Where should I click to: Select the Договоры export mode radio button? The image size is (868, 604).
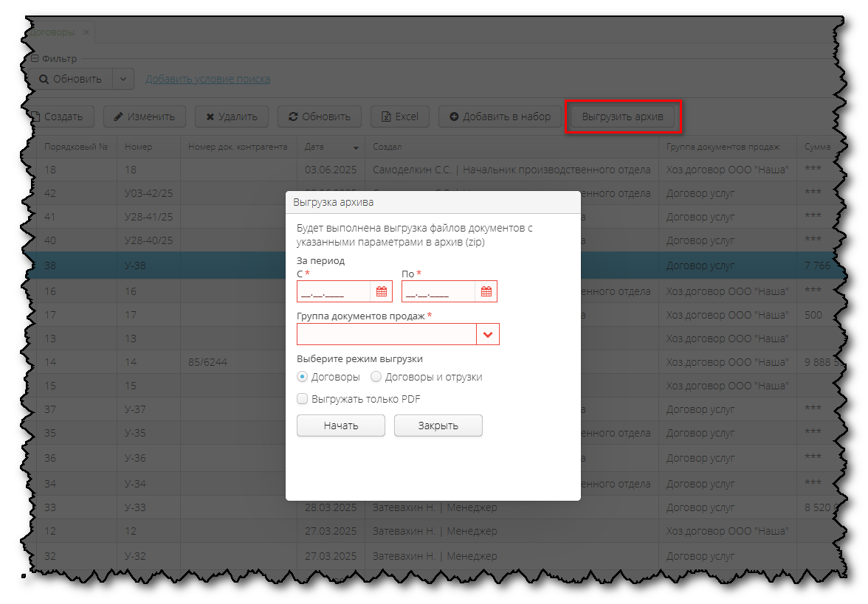(x=301, y=376)
